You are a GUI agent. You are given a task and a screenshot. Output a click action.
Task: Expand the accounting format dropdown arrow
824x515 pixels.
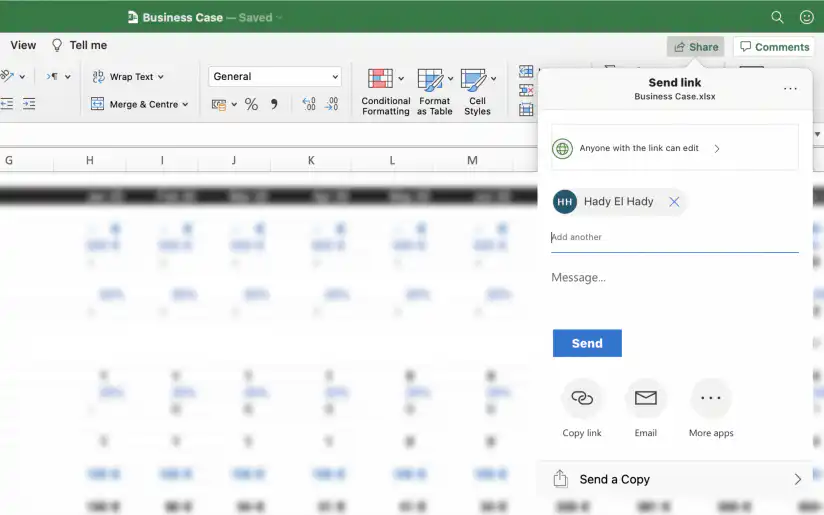234,105
